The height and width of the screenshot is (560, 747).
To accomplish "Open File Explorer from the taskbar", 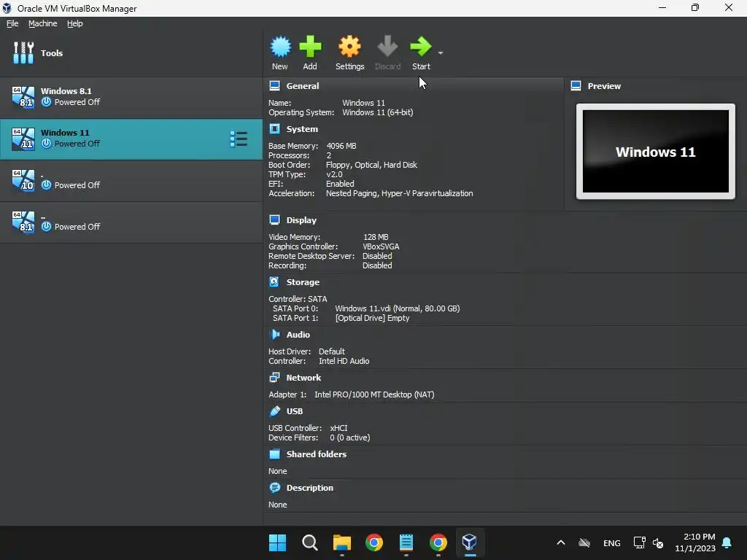I will click(x=341, y=542).
